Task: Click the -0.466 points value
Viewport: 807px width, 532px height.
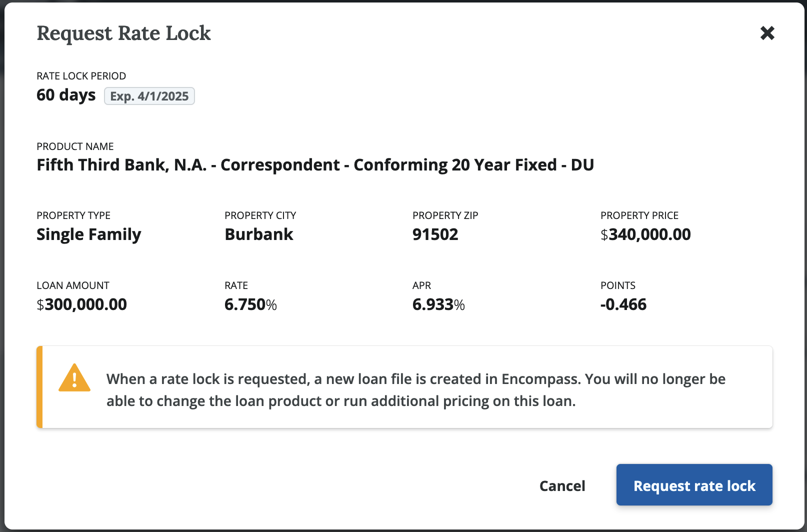Action: point(623,304)
